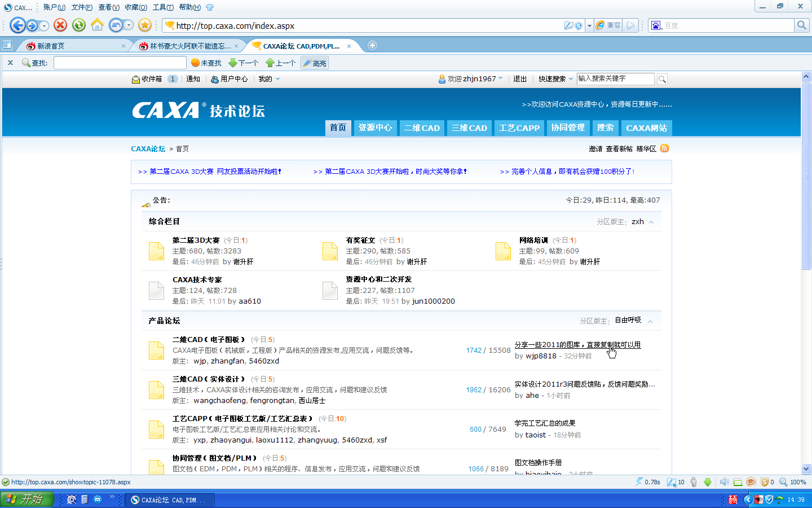
Task: Open the 我的 dropdown menu
Action: point(269,79)
